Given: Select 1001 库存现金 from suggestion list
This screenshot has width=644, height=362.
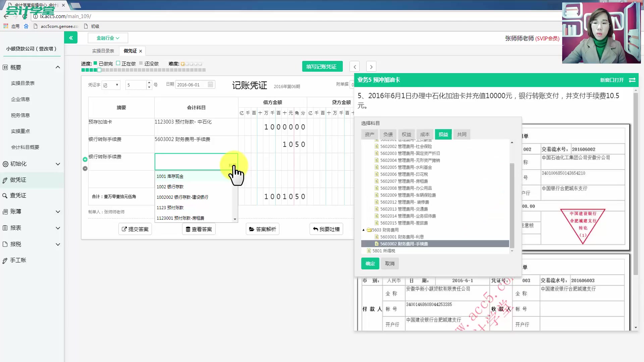Looking at the screenshot, I should (x=170, y=176).
